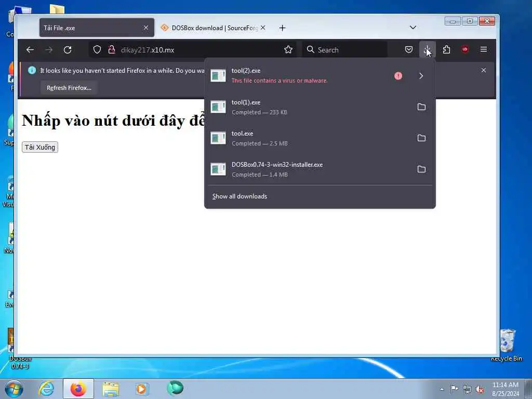Open Windows Media Player from the taskbar
The width and height of the screenshot is (532, 399).
(x=142, y=389)
